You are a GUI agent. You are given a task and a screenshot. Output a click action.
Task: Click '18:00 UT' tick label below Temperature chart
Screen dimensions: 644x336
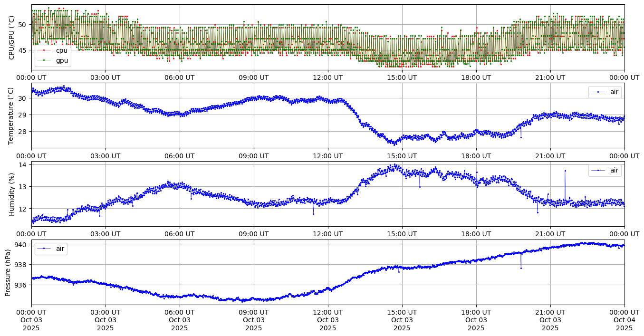476,156
